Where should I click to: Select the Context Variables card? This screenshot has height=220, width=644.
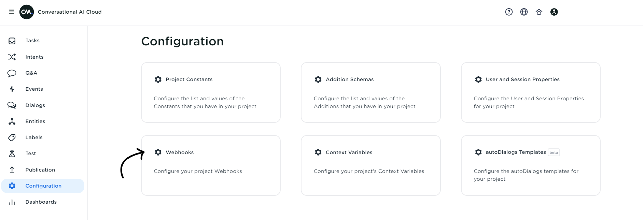(370, 165)
